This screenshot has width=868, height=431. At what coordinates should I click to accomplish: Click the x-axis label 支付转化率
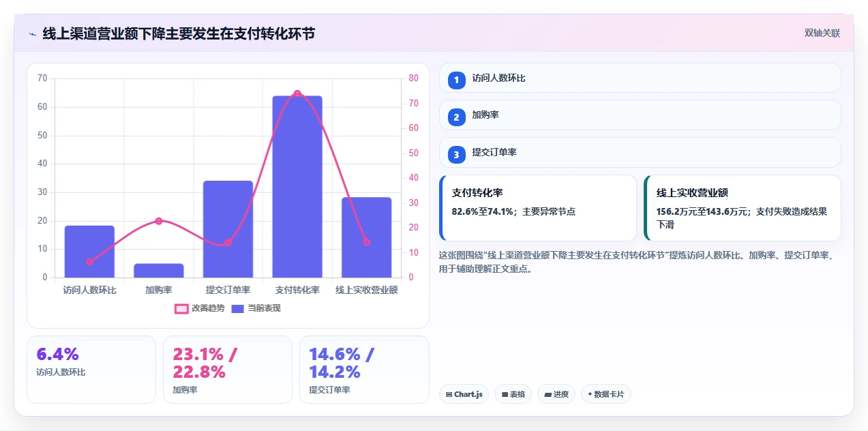297,290
